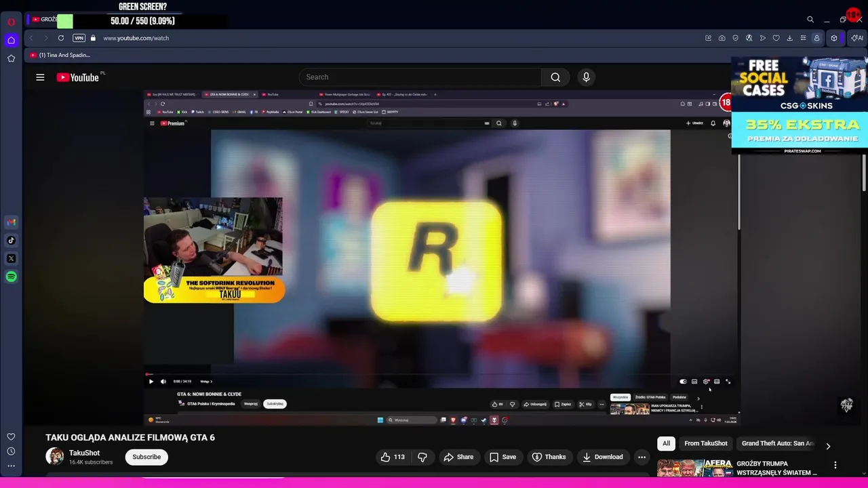The height and width of the screenshot is (488, 868).
Task: Open the page translate globe icon
Action: click(749, 38)
